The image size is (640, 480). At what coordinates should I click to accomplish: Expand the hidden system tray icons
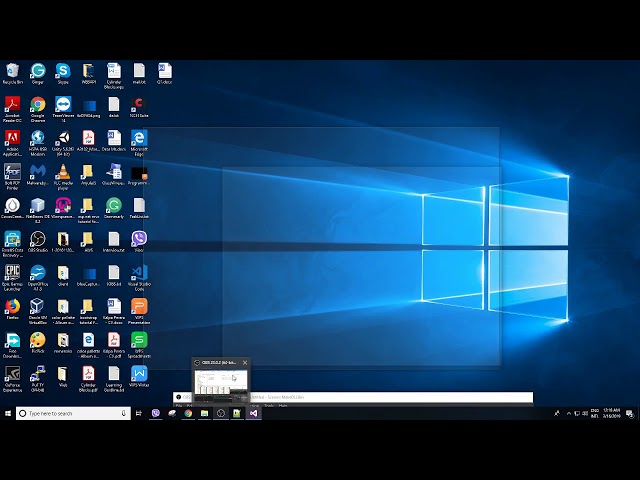(569, 413)
